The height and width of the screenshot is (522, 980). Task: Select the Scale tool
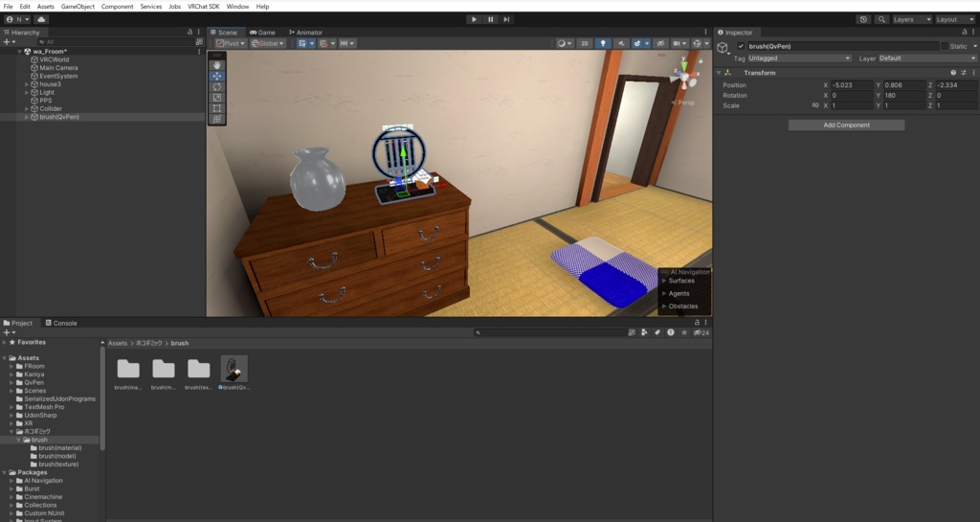[217, 98]
